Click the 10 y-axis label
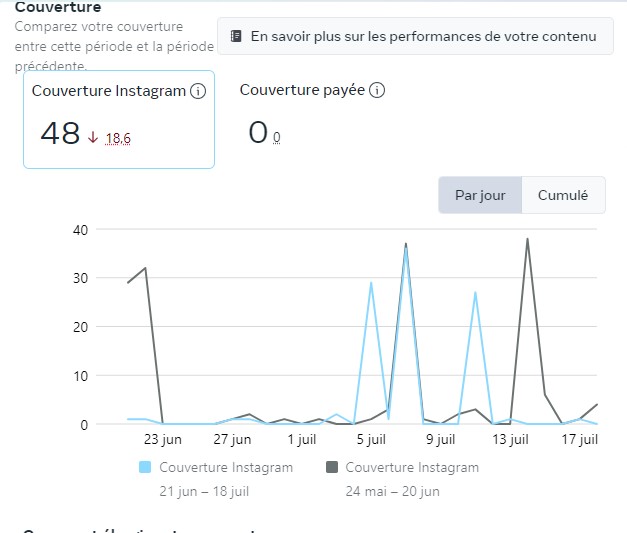Image resolution: width=627 pixels, height=533 pixels. click(x=80, y=376)
